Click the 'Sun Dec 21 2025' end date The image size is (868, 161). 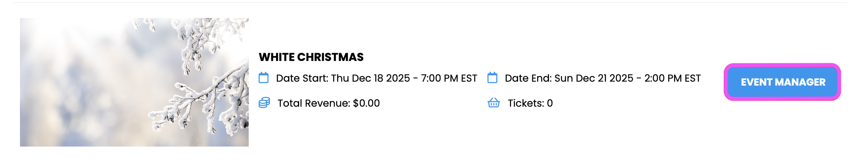pos(594,78)
